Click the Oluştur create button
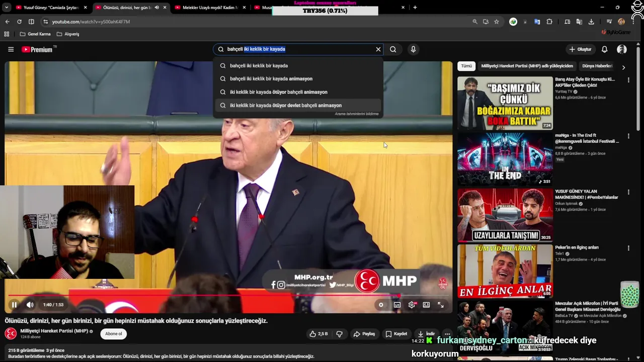Image resolution: width=644 pixels, height=362 pixels. tap(580, 49)
